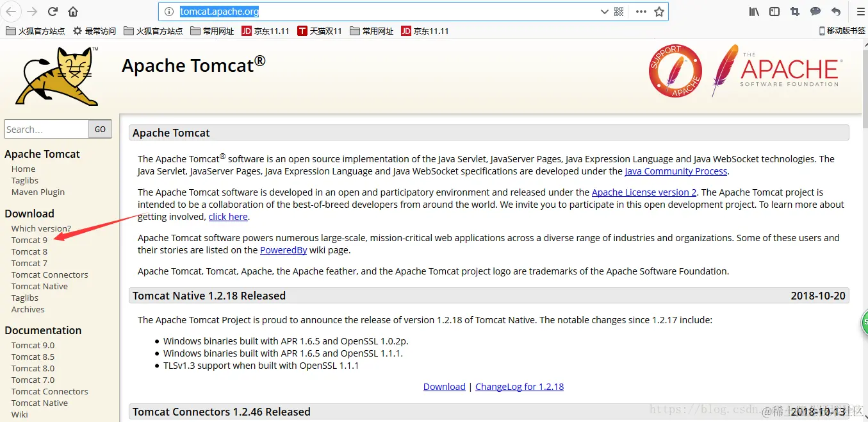Open Tomcat Connectors under Download section
Screen dimensions: 868x422
pyautogui.click(x=50, y=274)
